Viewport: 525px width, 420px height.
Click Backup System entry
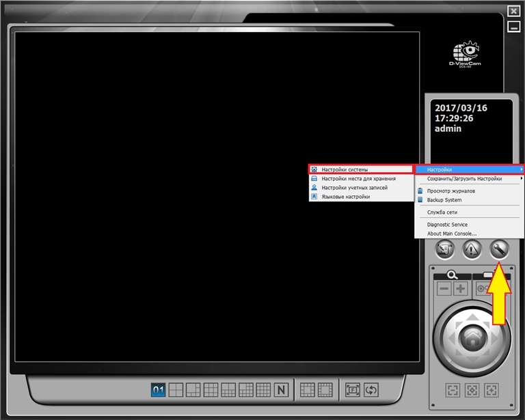coord(444,200)
